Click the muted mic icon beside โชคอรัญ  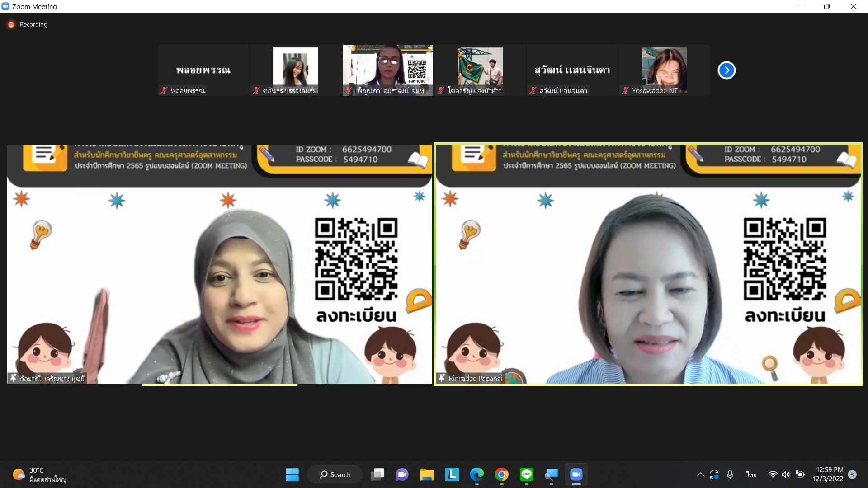(441, 91)
